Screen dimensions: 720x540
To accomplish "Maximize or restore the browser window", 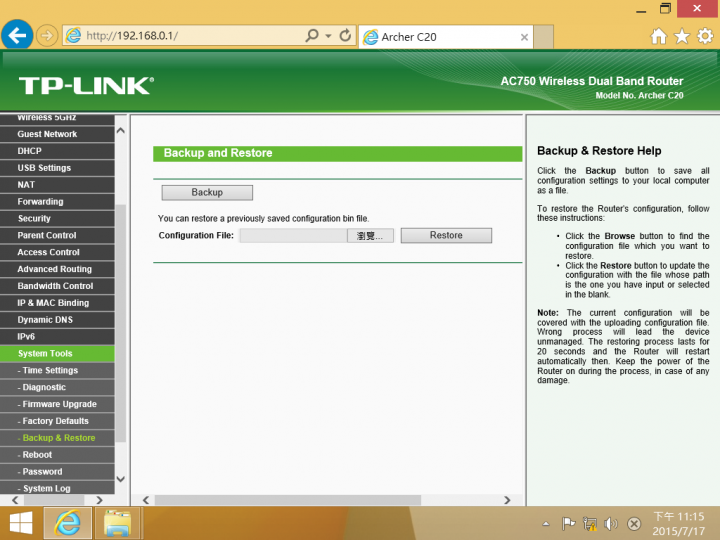I will [x=665, y=9].
